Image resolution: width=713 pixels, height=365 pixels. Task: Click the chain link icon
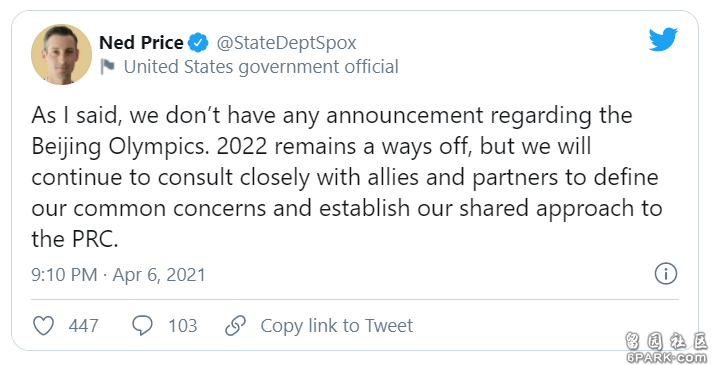[236, 326]
